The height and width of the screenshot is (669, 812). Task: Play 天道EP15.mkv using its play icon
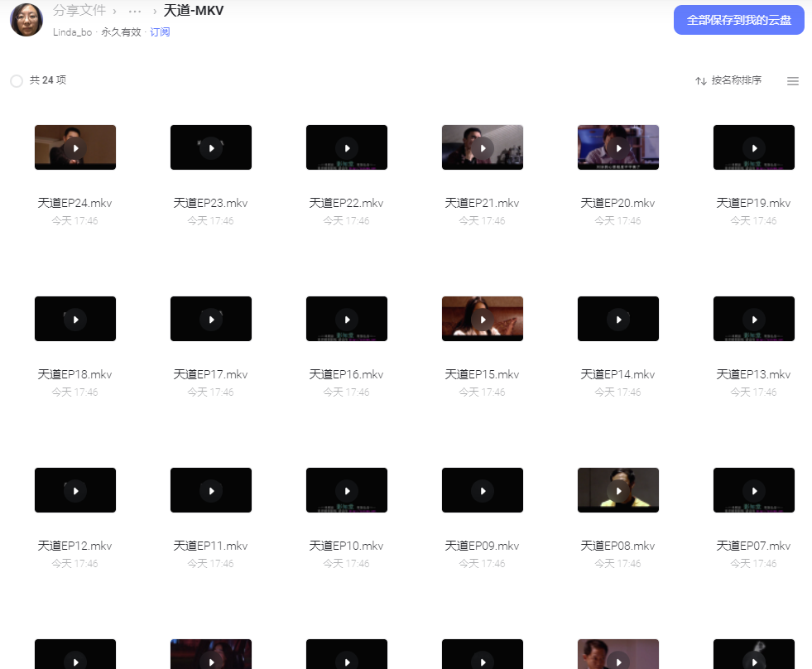(483, 320)
